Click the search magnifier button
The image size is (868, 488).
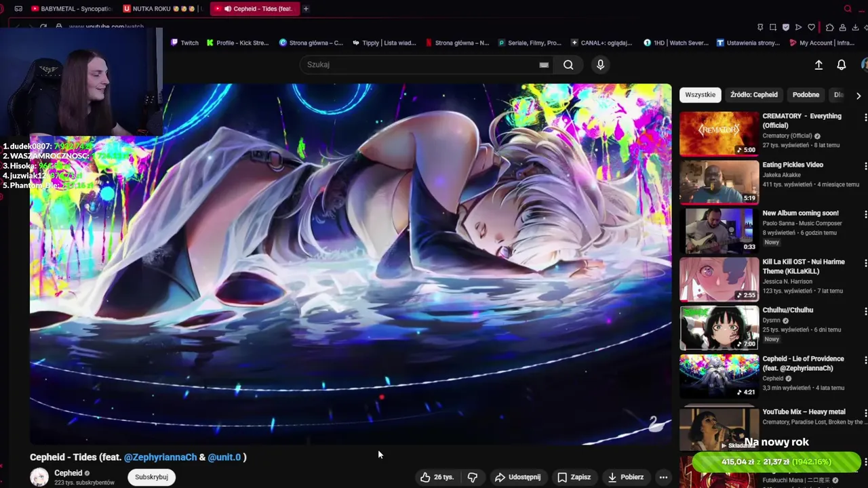pos(568,65)
